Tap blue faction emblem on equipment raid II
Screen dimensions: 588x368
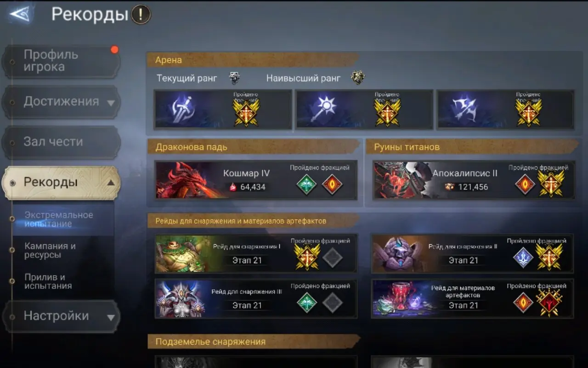[523, 257]
